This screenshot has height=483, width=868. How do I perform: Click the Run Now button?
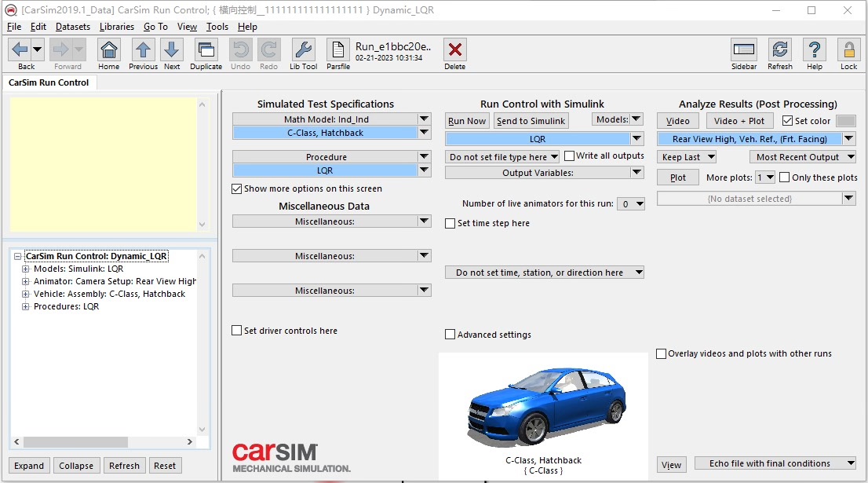pyautogui.click(x=467, y=121)
